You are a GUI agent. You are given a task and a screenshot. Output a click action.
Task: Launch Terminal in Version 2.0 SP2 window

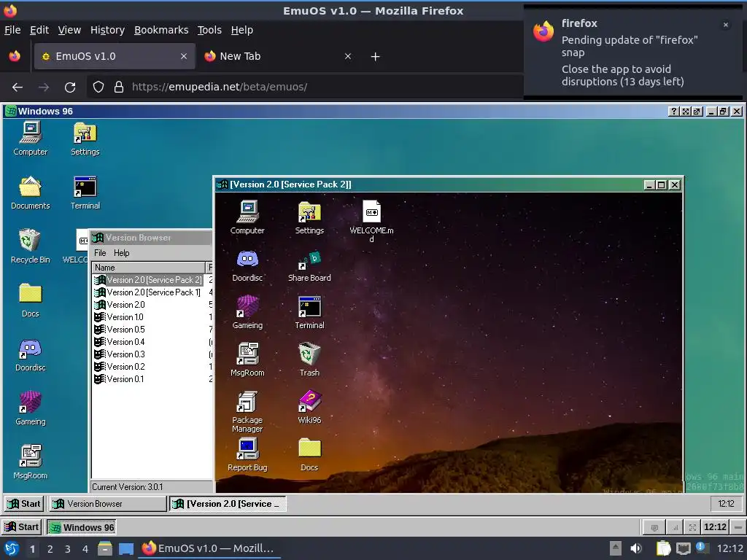(309, 312)
